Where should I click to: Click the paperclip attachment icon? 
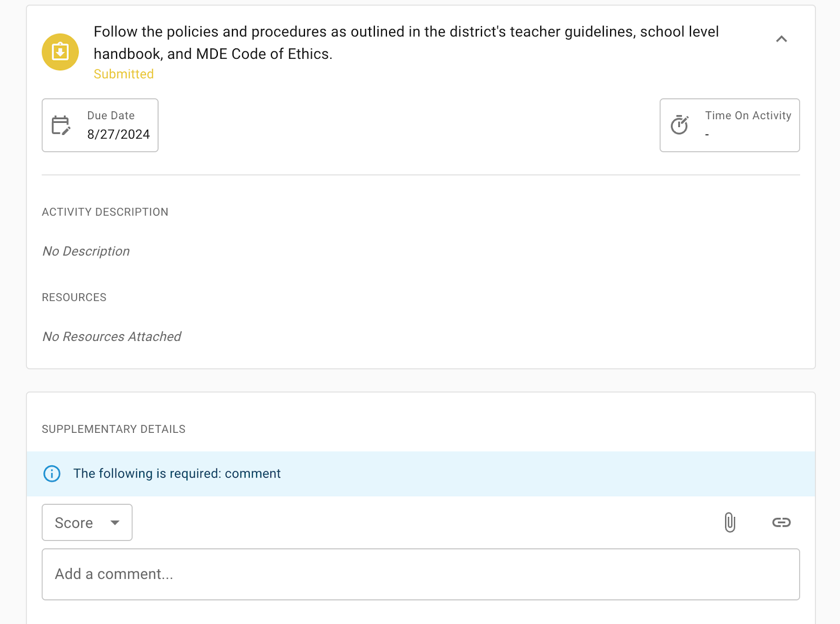point(730,522)
